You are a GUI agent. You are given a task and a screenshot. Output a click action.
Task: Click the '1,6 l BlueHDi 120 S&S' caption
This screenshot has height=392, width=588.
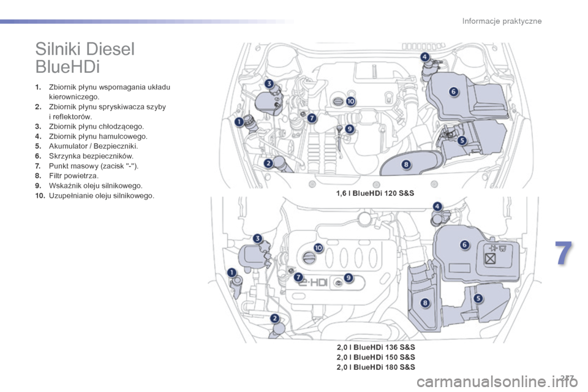point(375,193)
